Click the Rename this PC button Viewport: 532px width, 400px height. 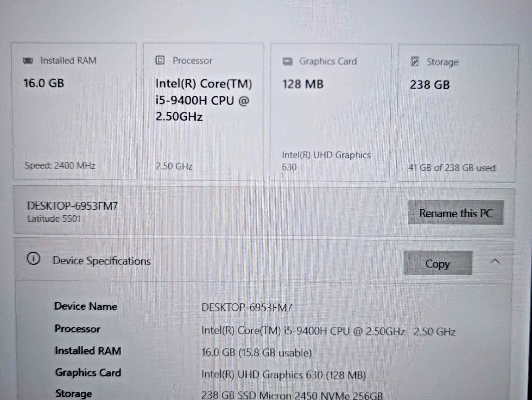456,213
